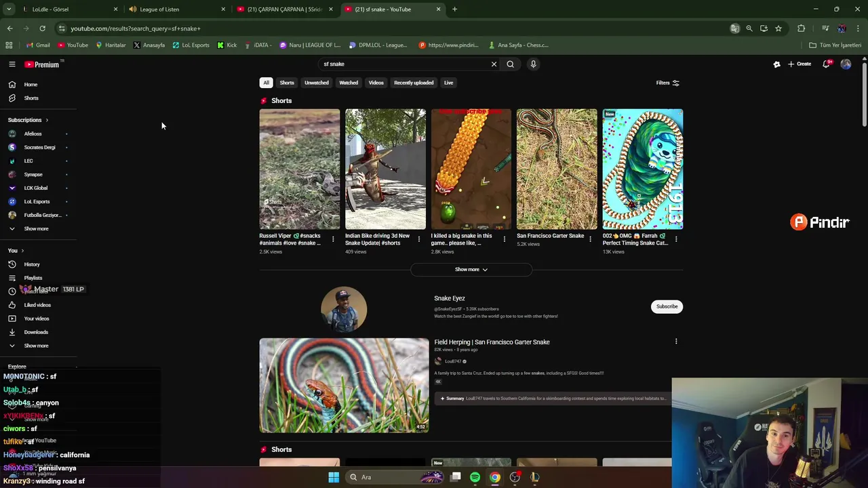This screenshot has height=488, width=868.
Task: Select the Recently uploaded filter chip
Action: (414, 83)
